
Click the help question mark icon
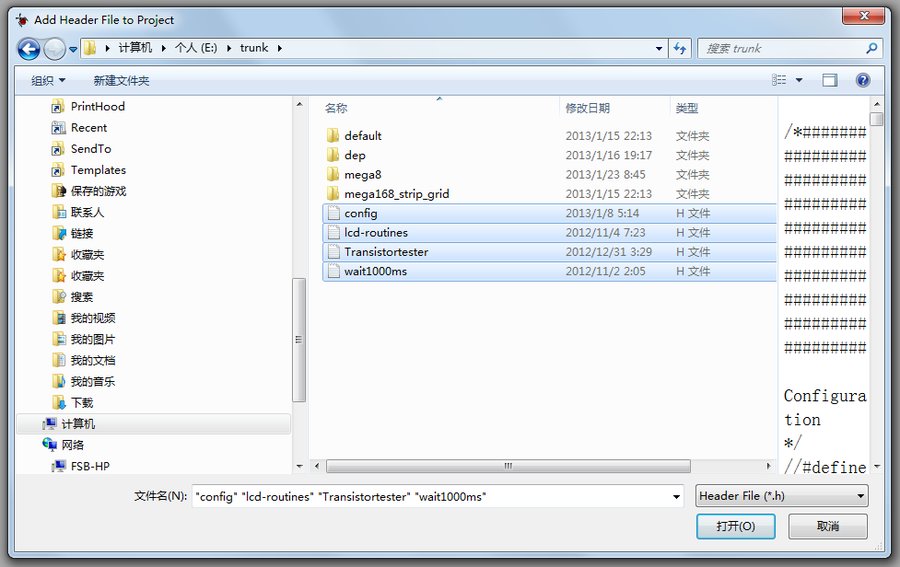[x=862, y=80]
